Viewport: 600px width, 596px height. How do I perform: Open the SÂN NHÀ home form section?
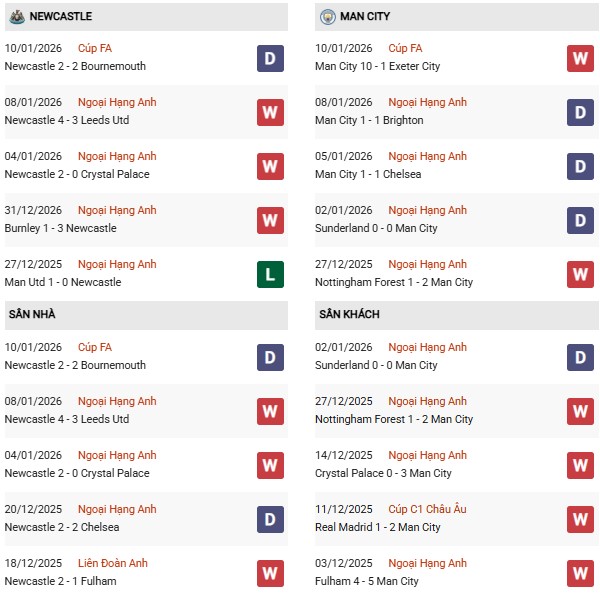32,314
